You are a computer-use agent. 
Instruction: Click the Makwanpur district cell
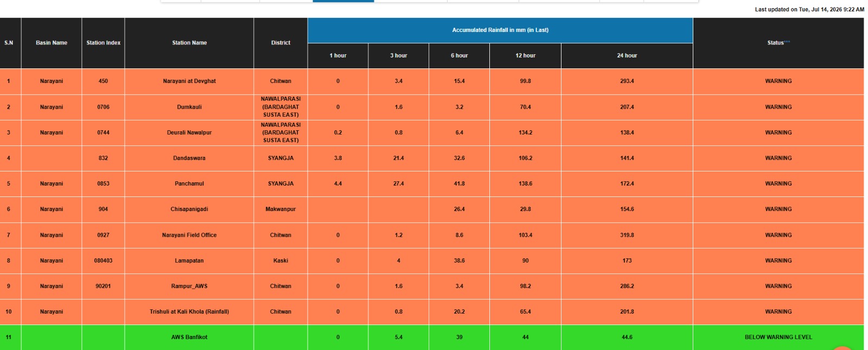pos(280,209)
